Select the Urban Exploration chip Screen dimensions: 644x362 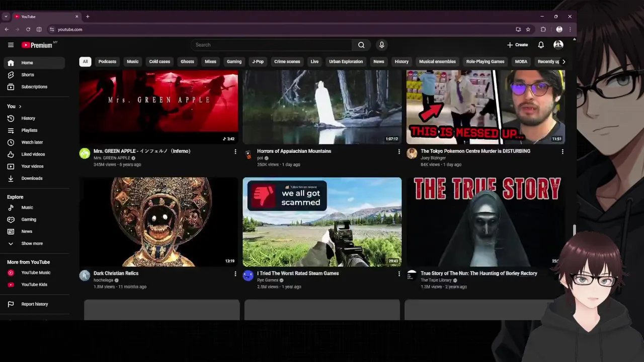pos(346,62)
